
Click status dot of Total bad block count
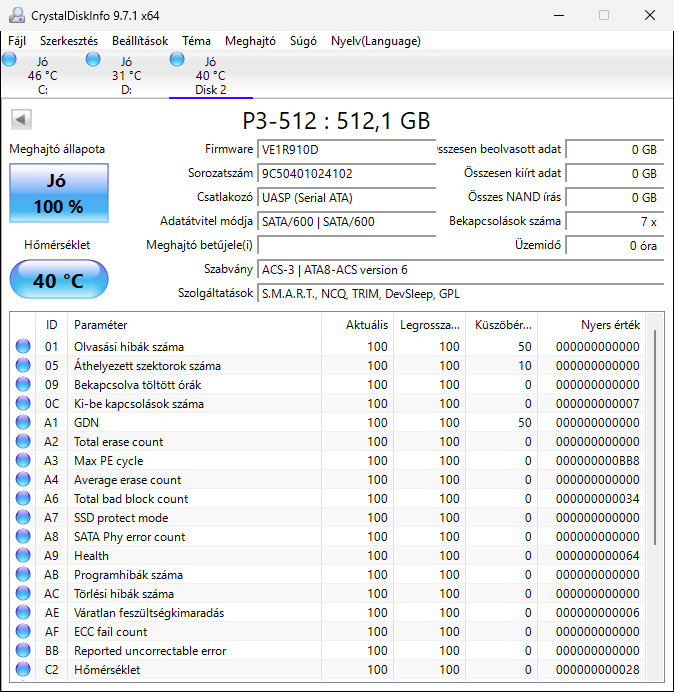(23, 498)
